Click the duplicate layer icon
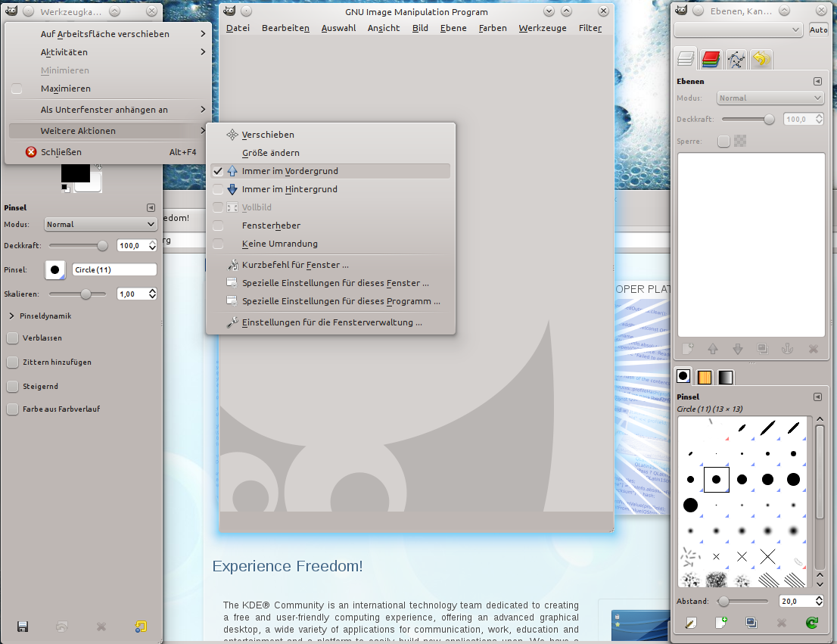This screenshot has height=644, width=837. (x=763, y=349)
